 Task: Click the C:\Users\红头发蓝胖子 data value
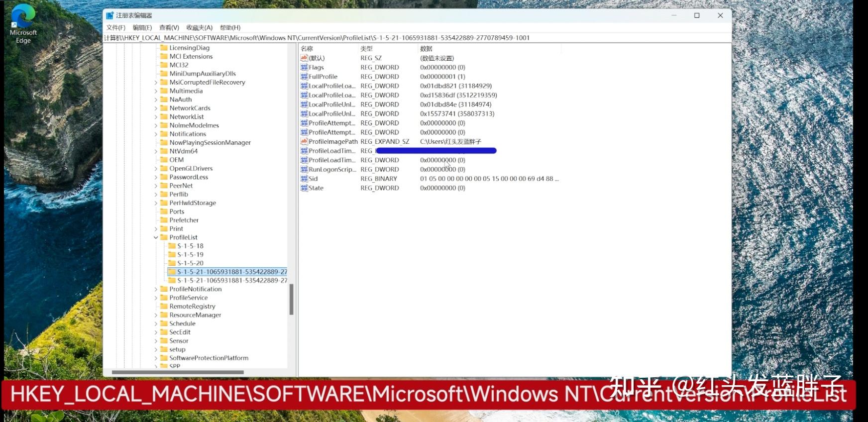point(450,142)
